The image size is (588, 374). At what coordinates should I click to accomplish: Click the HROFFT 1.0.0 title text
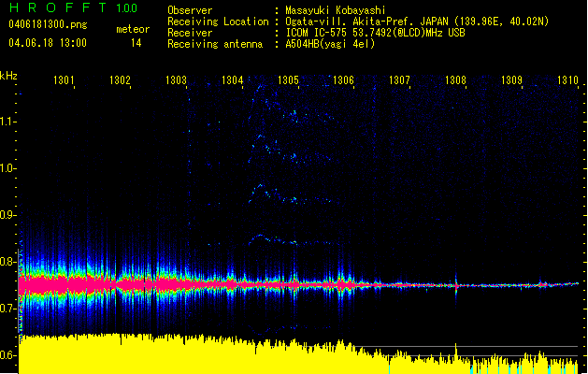[74, 7]
